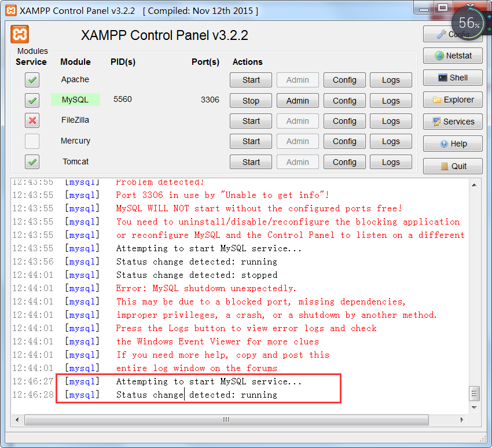Click the red X checkbox for FileZilla
The image size is (492, 448).
(32, 120)
